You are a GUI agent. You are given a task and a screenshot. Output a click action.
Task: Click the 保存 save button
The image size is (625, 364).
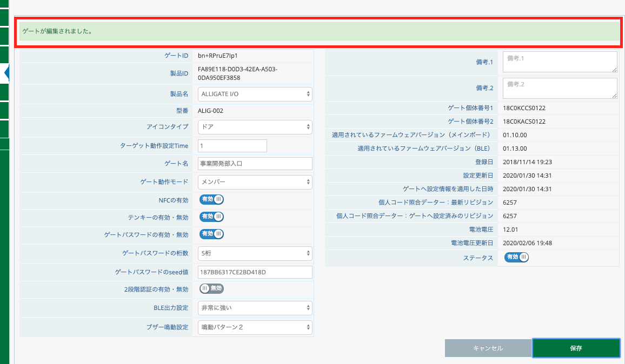[x=576, y=348]
